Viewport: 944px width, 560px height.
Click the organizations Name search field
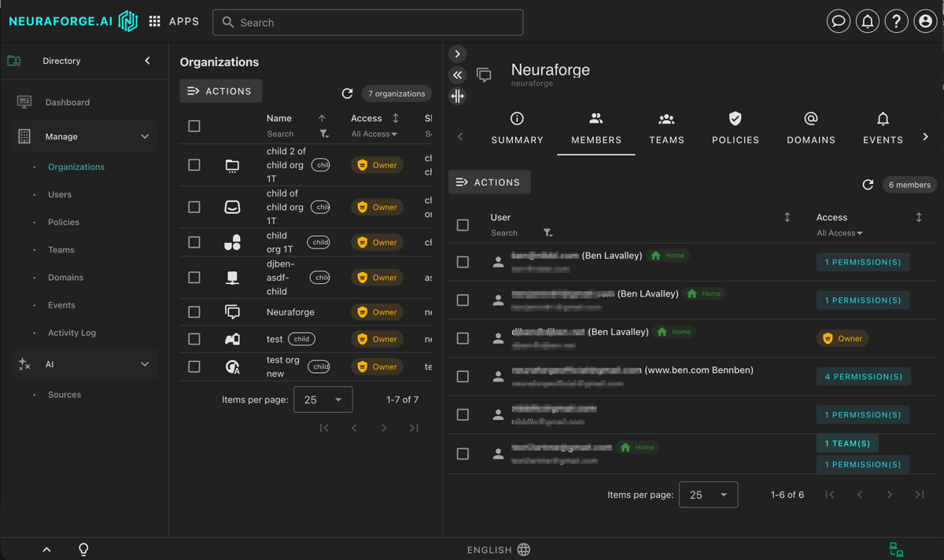(289, 134)
